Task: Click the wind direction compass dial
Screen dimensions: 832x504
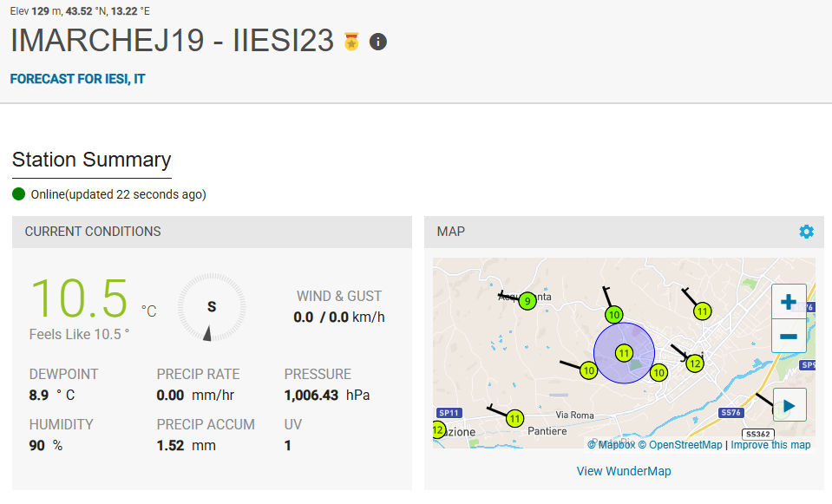Action: (x=211, y=307)
